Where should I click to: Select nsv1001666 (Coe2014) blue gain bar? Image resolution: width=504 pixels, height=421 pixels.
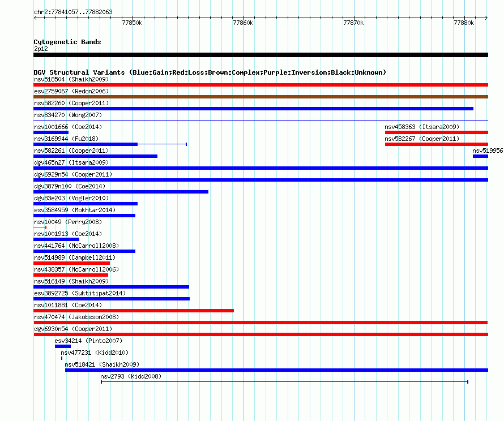51,132
